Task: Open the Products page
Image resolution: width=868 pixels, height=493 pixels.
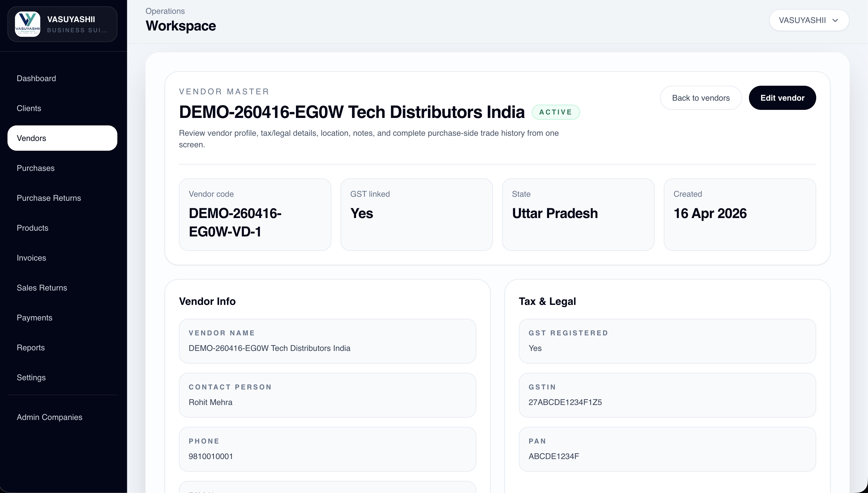Action: pyautogui.click(x=62, y=228)
